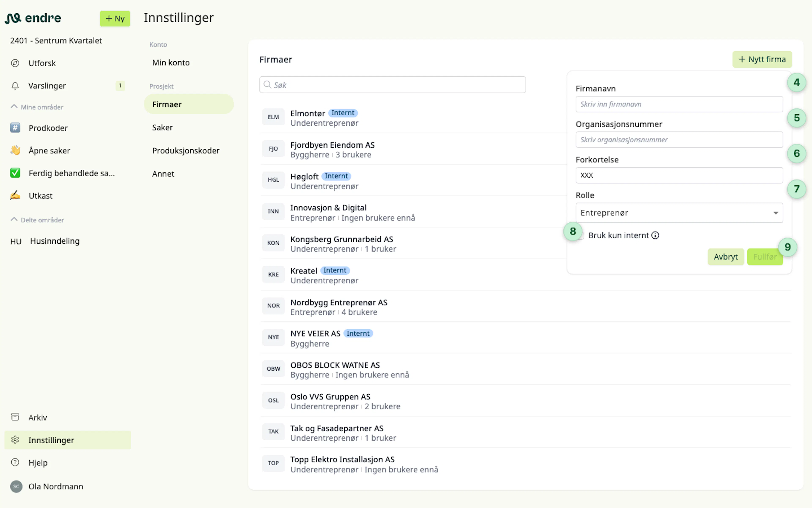The width and height of the screenshot is (812, 508).
Task: Click the Bruk kun internt label
Action: 618,235
